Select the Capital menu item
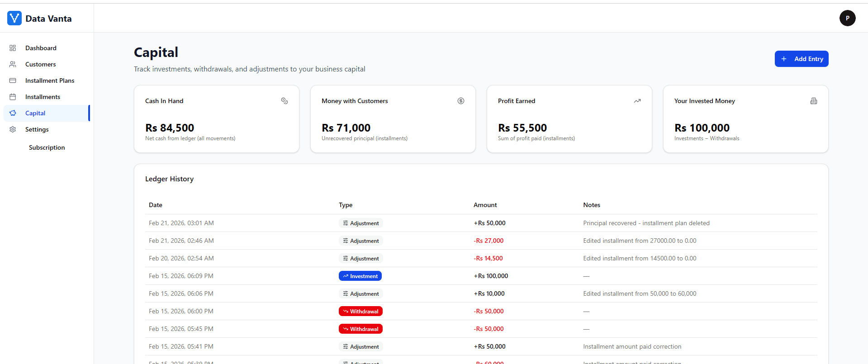The image size is (868, 364). tap(35, 113)
